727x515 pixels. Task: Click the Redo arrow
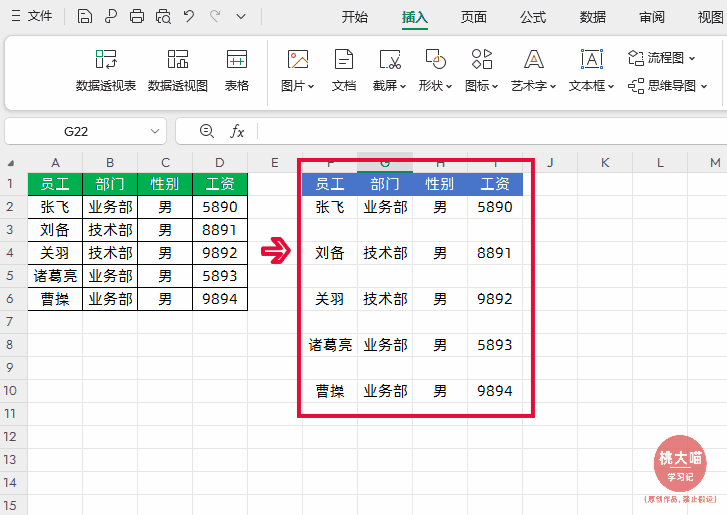(215, 17)
